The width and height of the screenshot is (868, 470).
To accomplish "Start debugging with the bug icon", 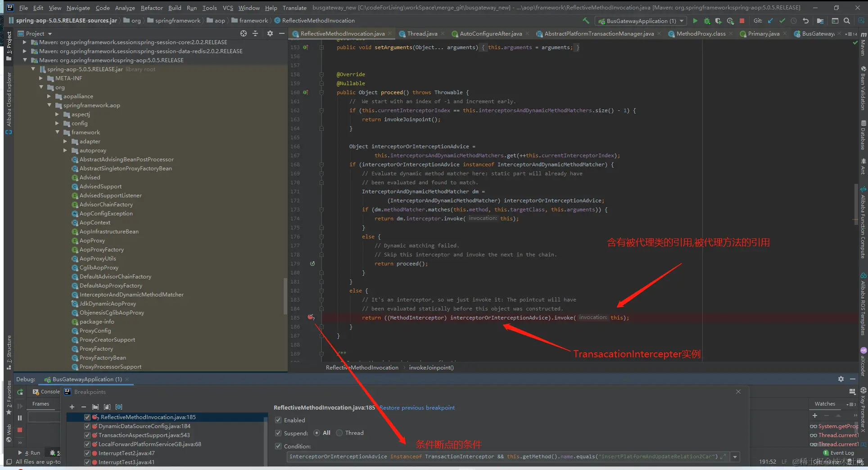I will [707, 21].
